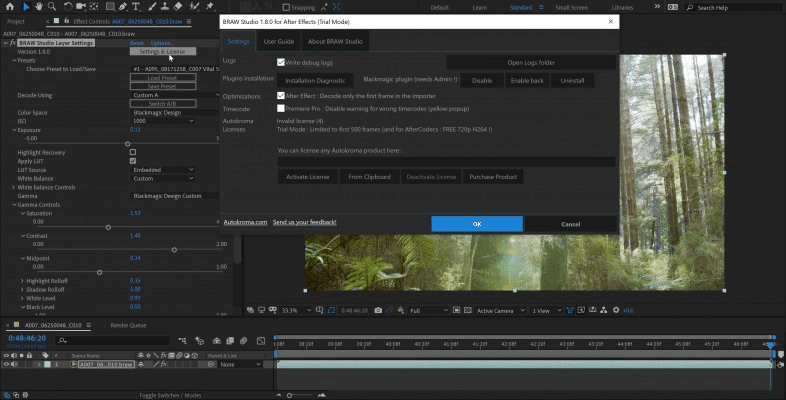Toggle Apply LUT checkbox

tap(133, 161)
